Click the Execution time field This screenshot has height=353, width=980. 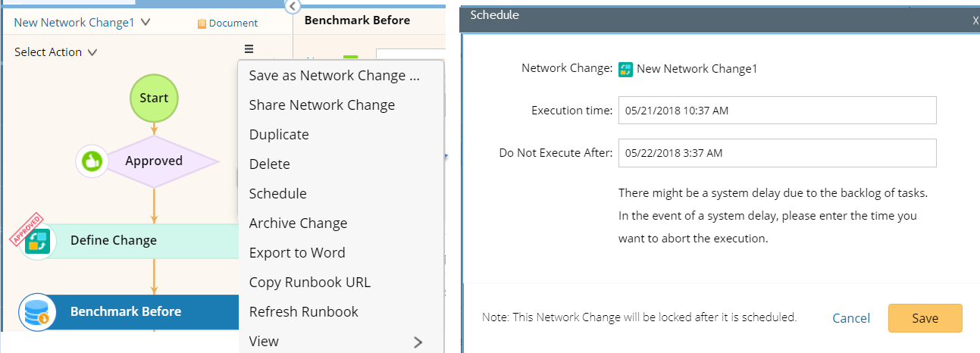[777, 111]
